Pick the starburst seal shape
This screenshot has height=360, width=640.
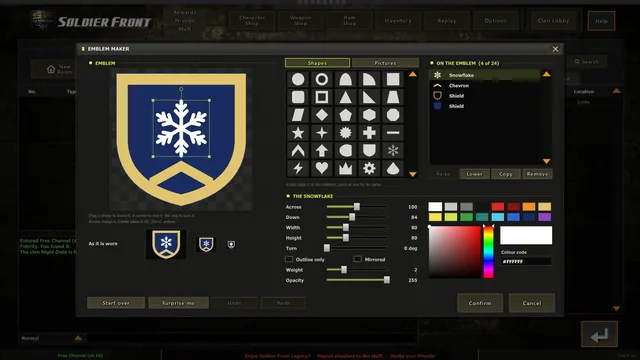[345, 133]
